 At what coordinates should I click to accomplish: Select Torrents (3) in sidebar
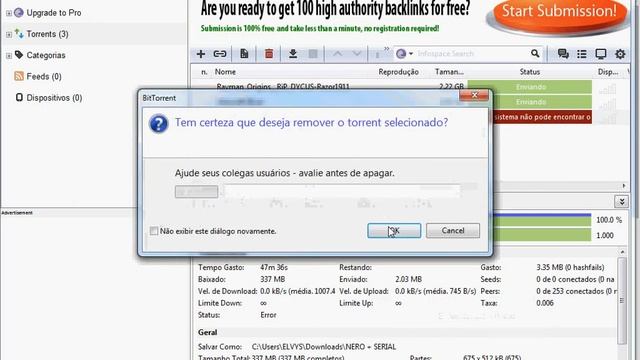(47, 34)
